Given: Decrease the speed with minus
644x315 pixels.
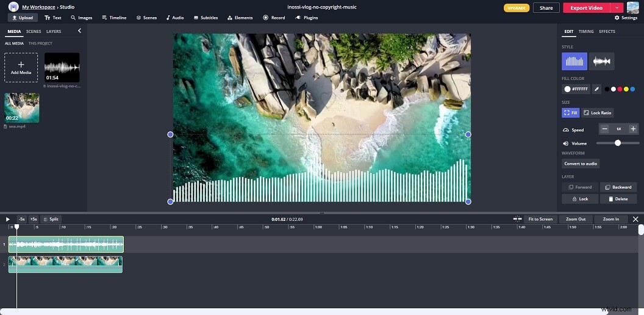Looking at the screenshot, I should [604, 129].
